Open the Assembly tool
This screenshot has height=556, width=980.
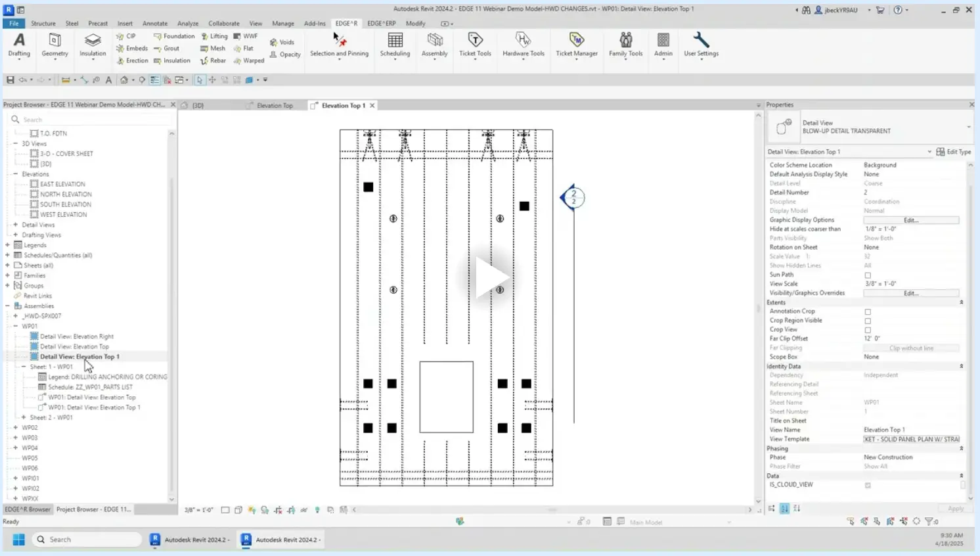(x=435, y=45)
